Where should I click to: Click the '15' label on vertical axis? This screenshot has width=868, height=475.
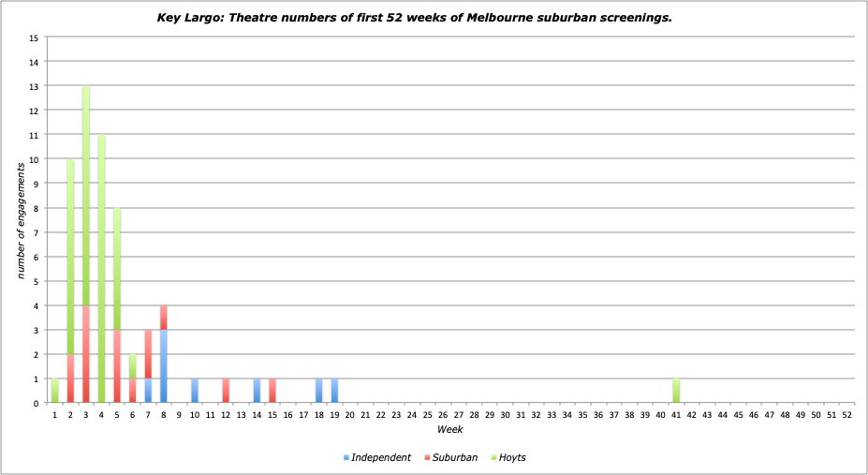click(35, 38)
